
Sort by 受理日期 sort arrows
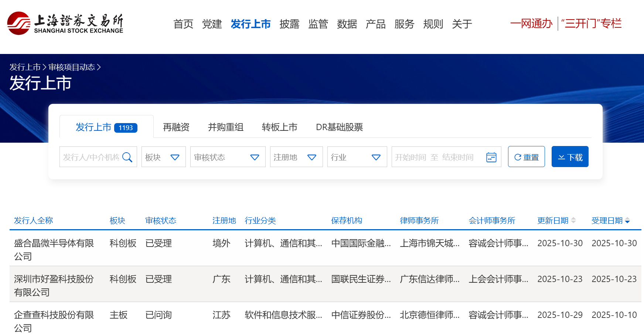tap(627, 220)
